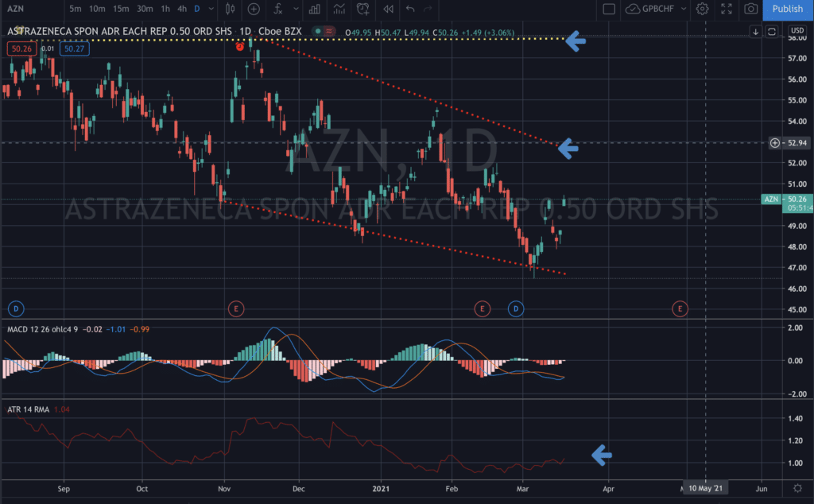Viewport: 814px width, 504px height.
Task: Take a chart snapshot with the camera icon
Action: [x=750, y=9]
